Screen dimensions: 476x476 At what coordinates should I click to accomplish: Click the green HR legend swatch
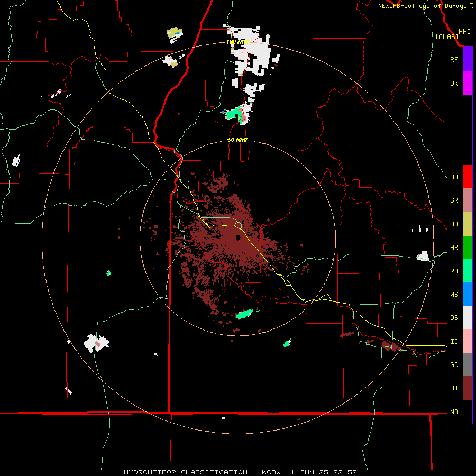point(467,247)
